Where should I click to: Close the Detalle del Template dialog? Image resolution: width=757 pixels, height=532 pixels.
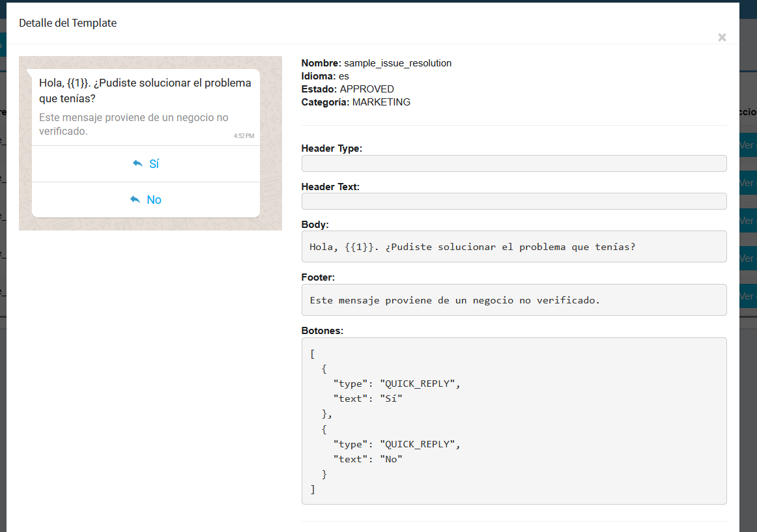click(722, 37)
